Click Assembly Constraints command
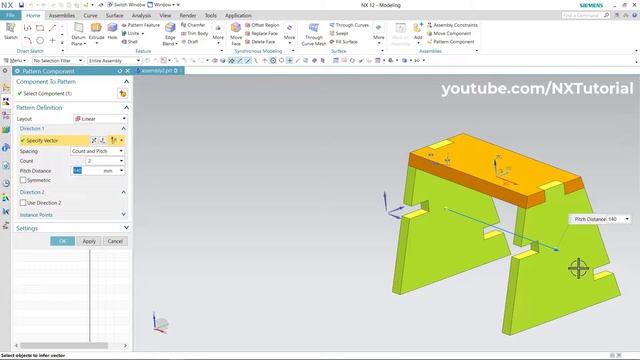640x360 pixels. point(452,25)
